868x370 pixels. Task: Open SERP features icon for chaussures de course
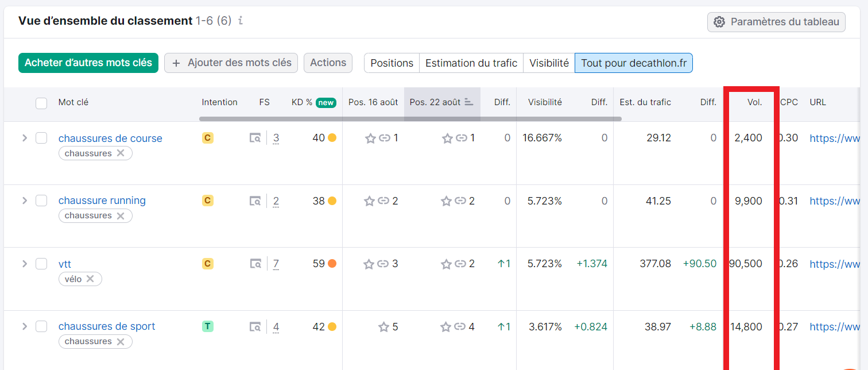pyautogui.click(x=255, y=138)
